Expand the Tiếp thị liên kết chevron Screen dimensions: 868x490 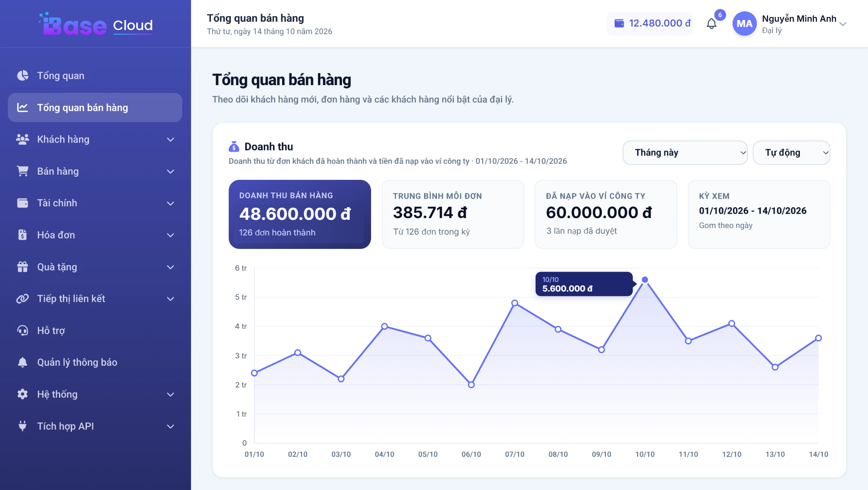171,299
